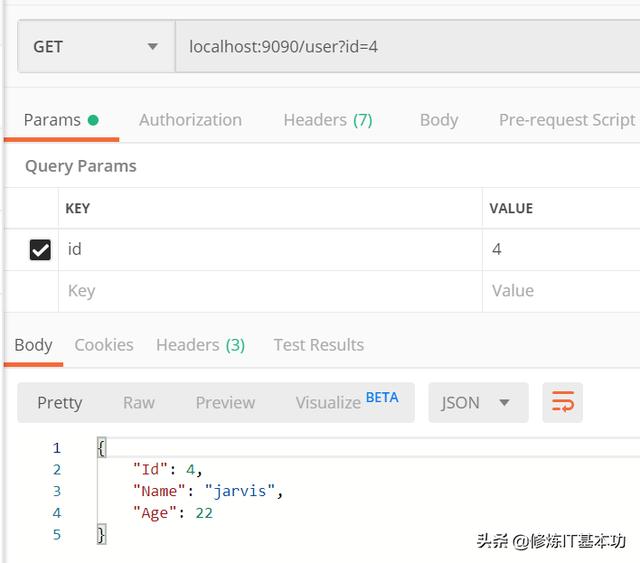Select the Raw response view
Image resolution: width=640 pixels, height=563 pixels.
click(x=139, y=403)
